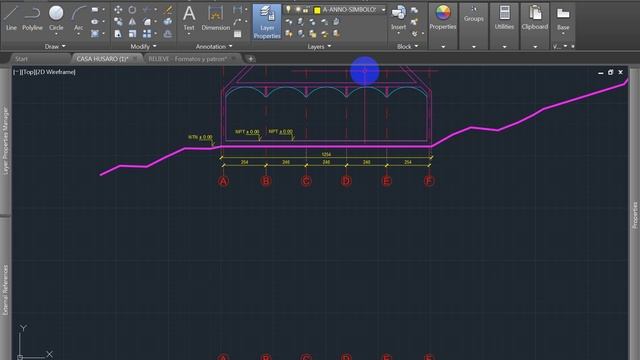Select the Mirror tool
This screenshot has height=360, width=640.
[132, 22]
